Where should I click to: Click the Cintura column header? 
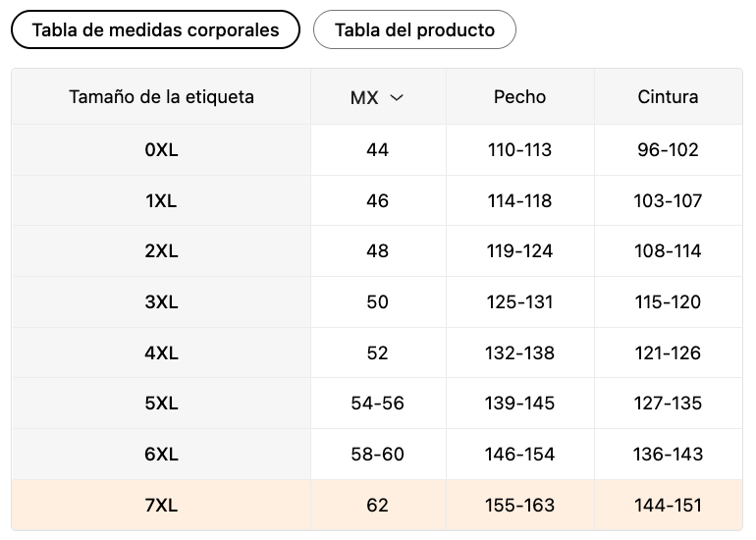tap(668, 97)
